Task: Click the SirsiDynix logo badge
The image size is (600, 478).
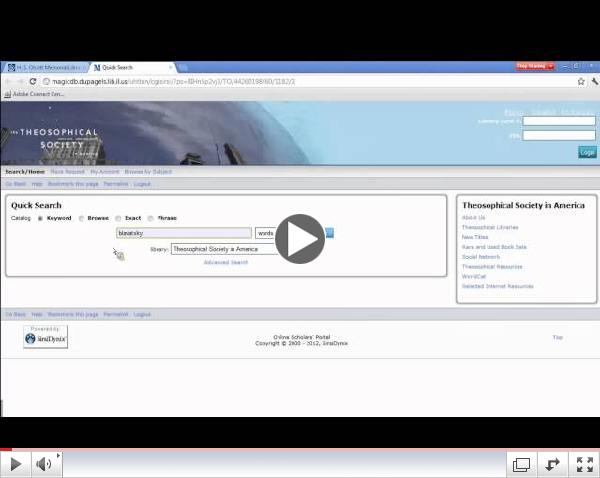Action: coord(46,337)
